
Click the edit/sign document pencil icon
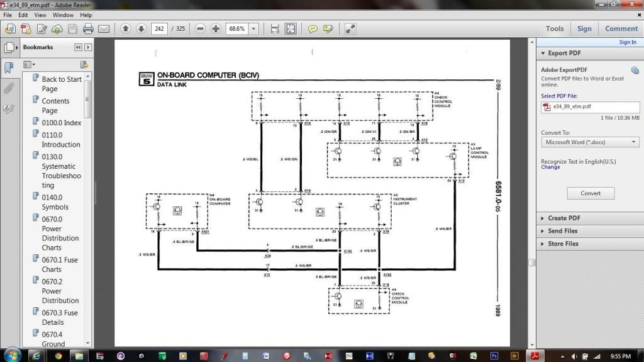point(42,29)
